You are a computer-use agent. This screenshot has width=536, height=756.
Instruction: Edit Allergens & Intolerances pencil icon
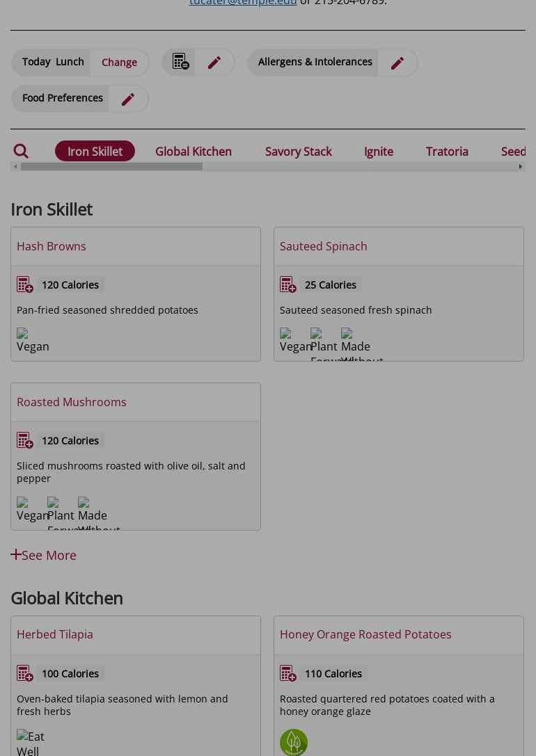397,63
